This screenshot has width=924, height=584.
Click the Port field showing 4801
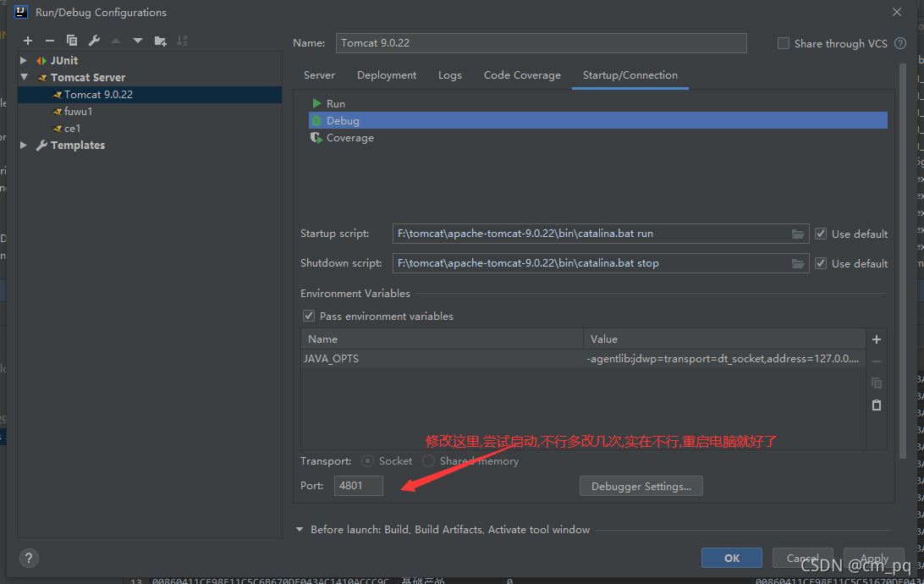(x=358, y=486)
